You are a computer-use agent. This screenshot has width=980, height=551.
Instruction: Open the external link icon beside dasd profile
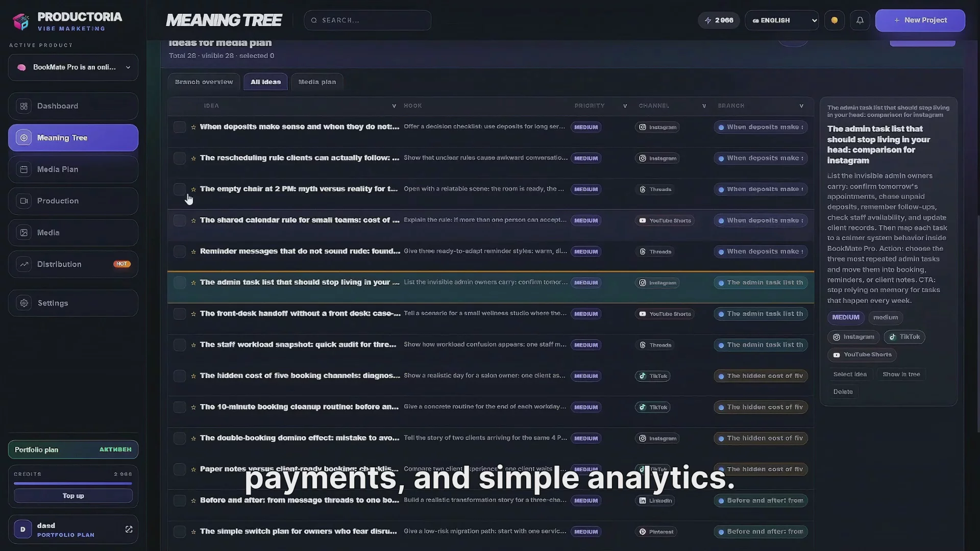click(x=129, y=530)
